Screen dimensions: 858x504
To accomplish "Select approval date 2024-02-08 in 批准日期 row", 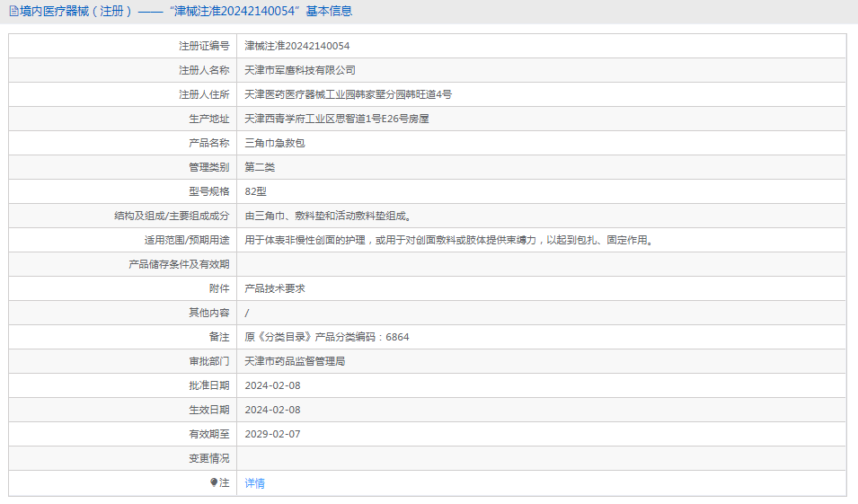I will point(272,385).
